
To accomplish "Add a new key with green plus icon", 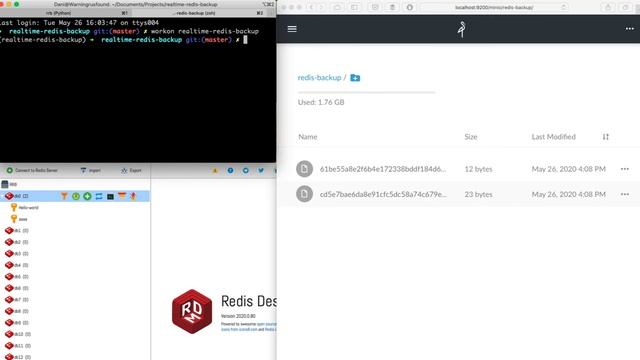I will (x=87, y=196).
